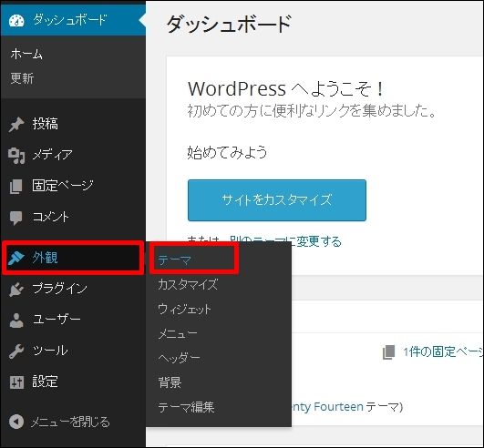Click the 始めてみよう heading
The height and width of the screenshot is (448, 484).
[x=227, y=153]
